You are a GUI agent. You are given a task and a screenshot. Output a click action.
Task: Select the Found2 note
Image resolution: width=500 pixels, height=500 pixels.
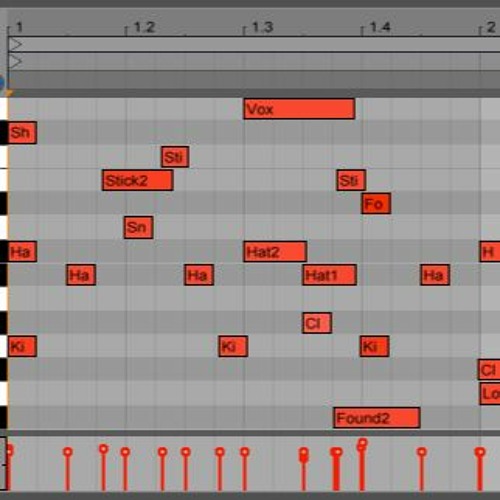coord(377,418)
